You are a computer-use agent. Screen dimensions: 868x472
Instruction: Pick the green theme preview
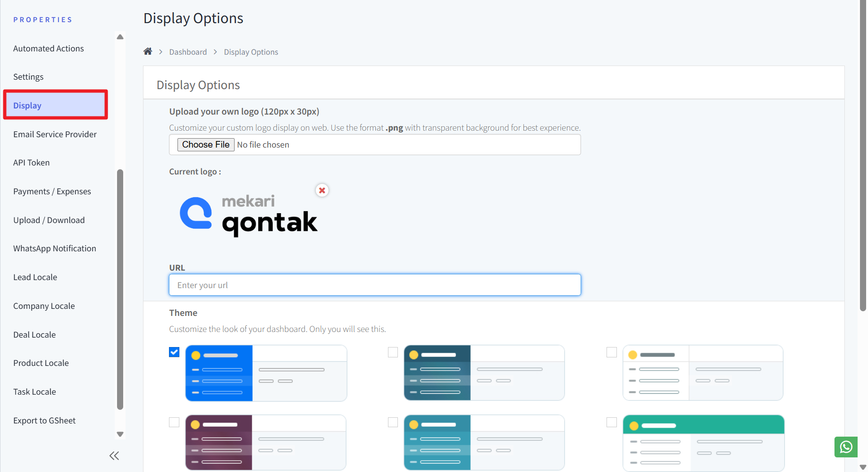(703, 442)
